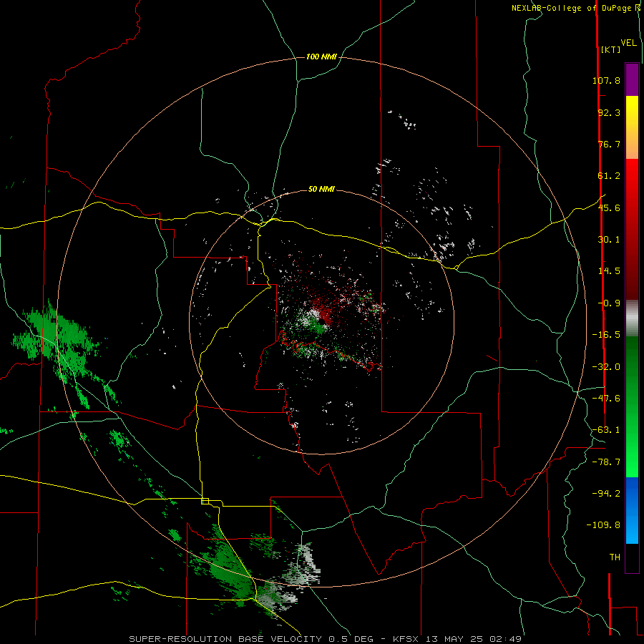The height and width of the screenshot is (644, 644).
Task: Pick the yellow-orange segment of the color bar
Action: click(x=632, y=127)
